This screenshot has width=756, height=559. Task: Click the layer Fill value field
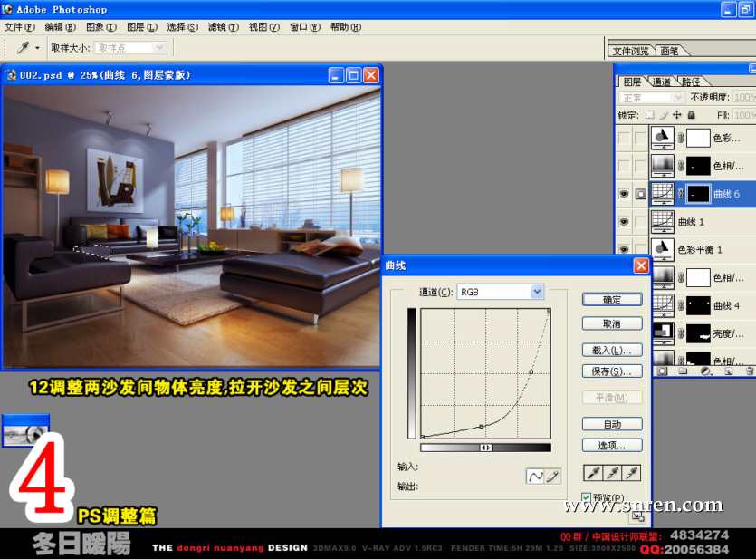(x=744, y=115)
